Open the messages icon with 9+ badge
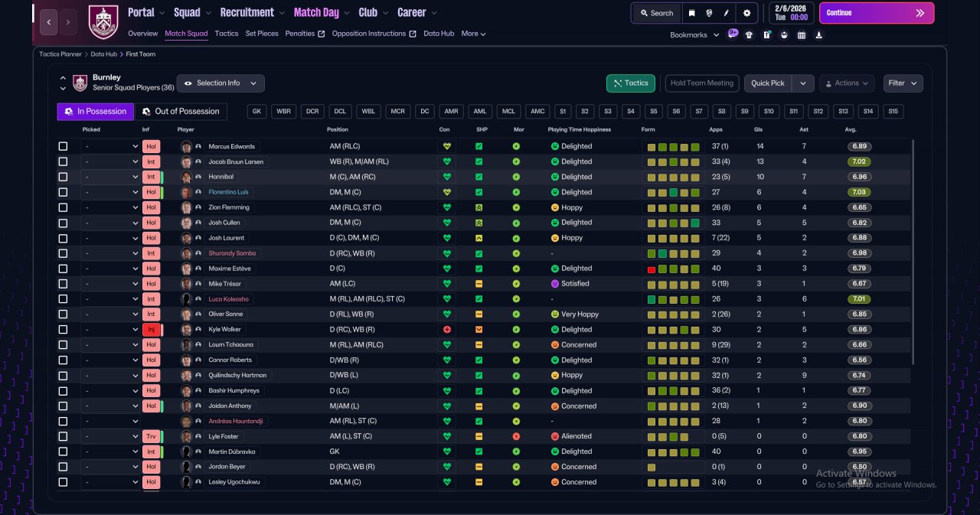Image resolution: width=980 pixels, height=515 pixels. click(x=733, y=34)
